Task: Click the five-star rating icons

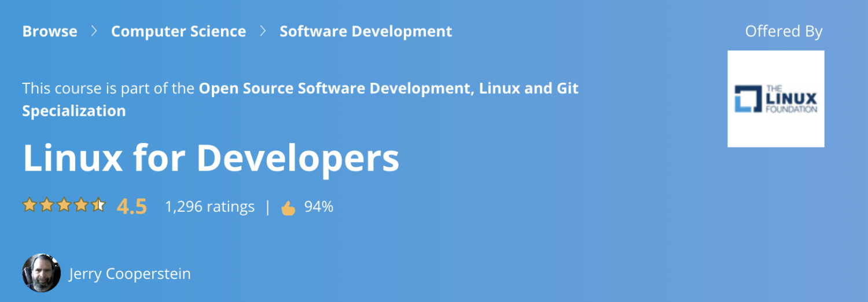Action: [64, 205]
